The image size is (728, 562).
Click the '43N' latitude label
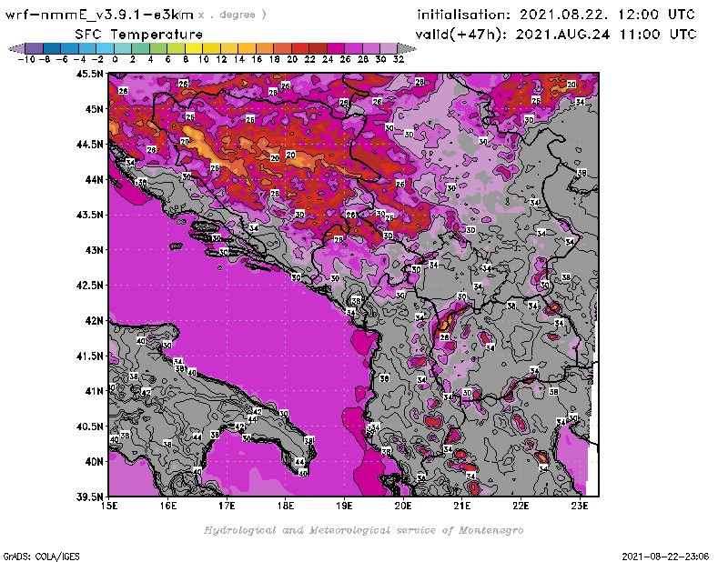pos(95,250)
